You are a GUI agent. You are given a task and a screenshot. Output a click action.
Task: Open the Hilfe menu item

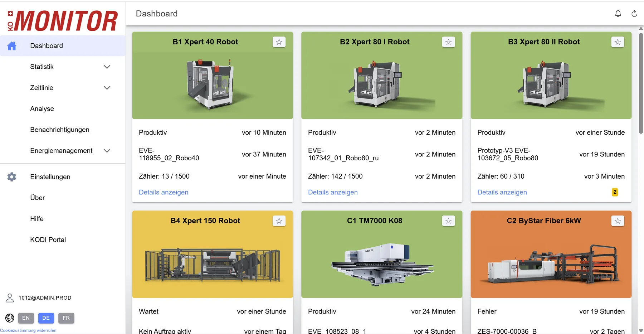pos(63,219)
